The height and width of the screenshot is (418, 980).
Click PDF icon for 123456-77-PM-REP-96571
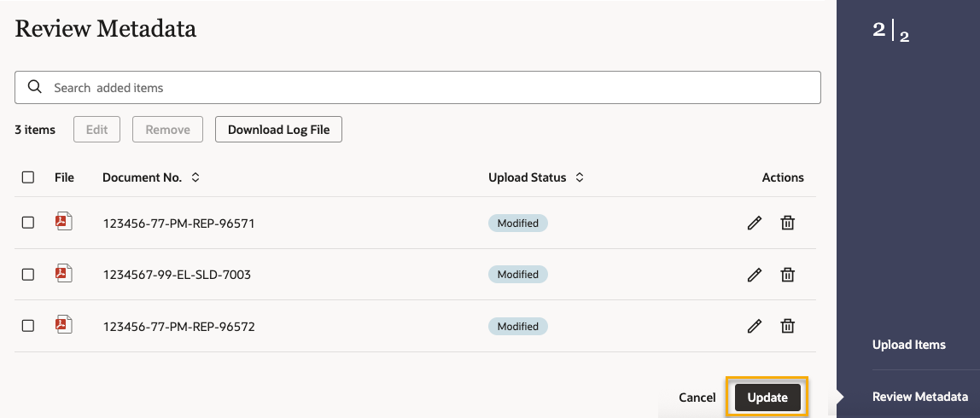pyautogui.click(x=64, y=222)
